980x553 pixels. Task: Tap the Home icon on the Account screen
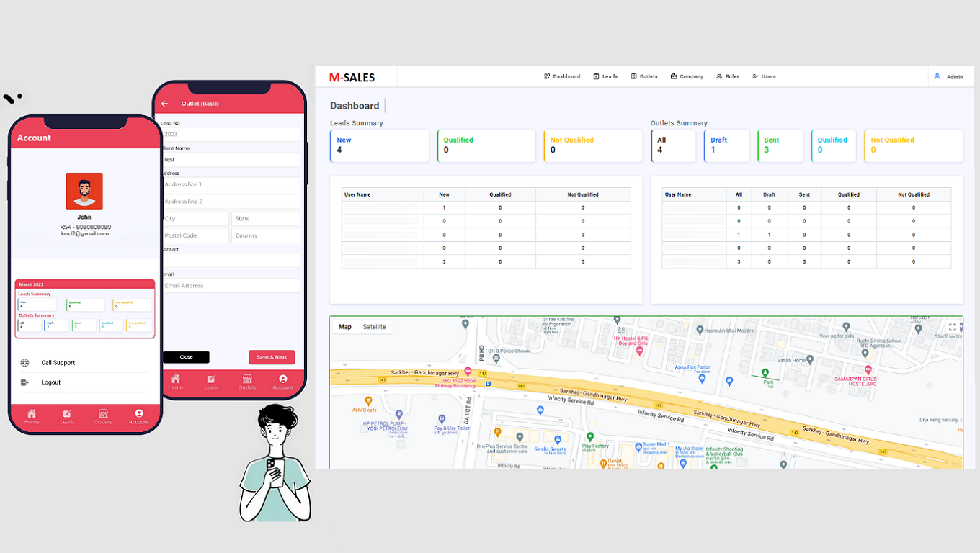[x=32, y=414]
